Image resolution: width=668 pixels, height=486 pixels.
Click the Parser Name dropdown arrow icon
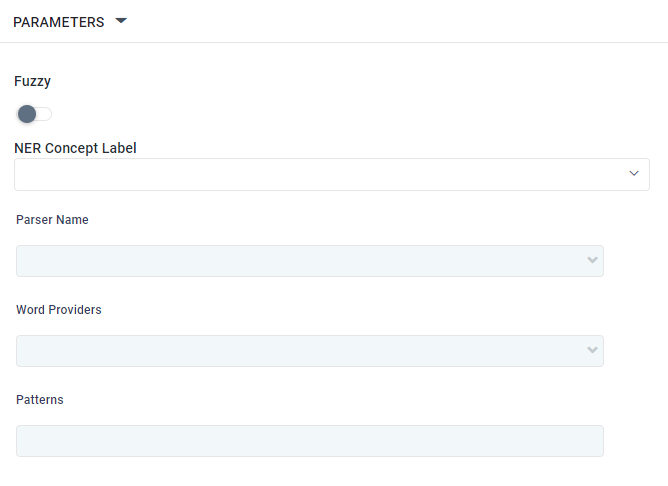click(x=592, y=261)
